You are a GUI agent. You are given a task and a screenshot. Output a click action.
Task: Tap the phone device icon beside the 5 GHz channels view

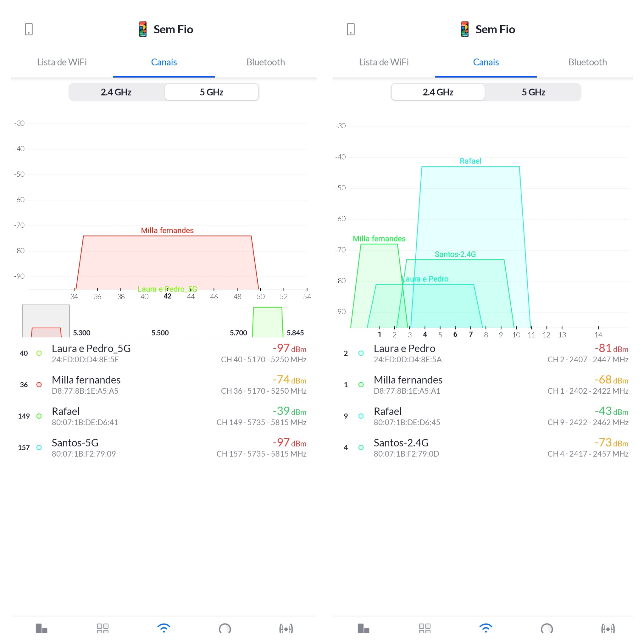(x=29, y=29)
